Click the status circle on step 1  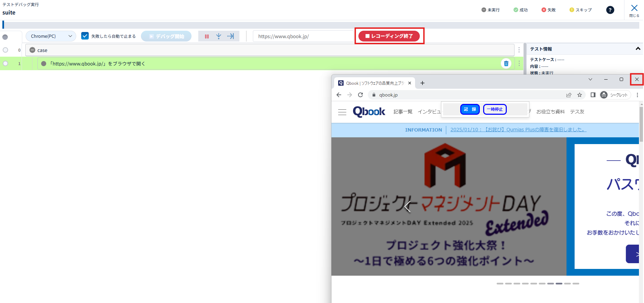point(43,63)
